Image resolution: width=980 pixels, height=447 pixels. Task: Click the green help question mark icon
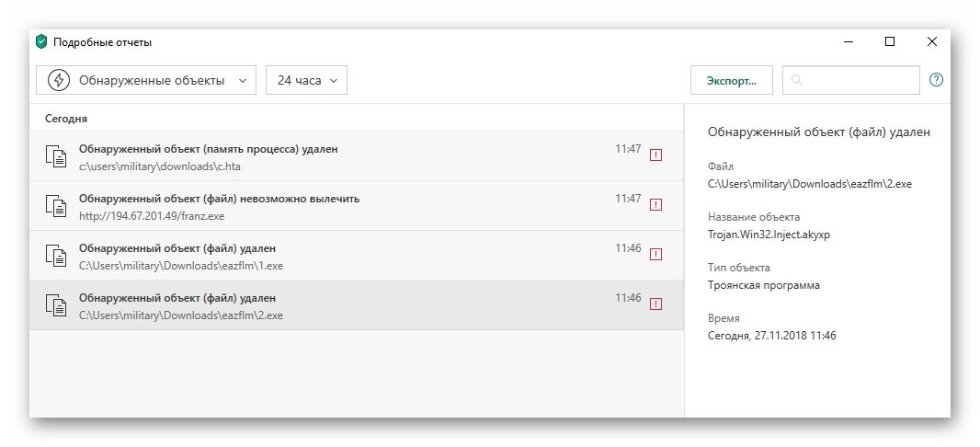click(936, 80)
